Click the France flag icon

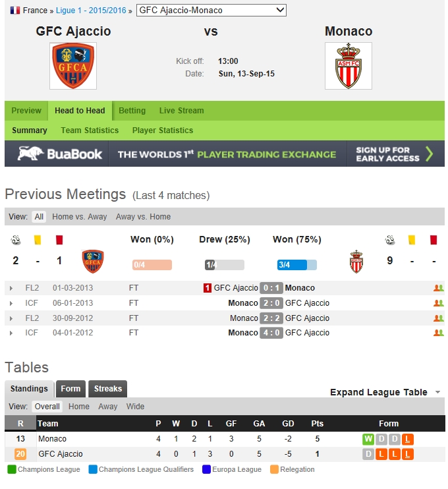(x=14, y=11)
